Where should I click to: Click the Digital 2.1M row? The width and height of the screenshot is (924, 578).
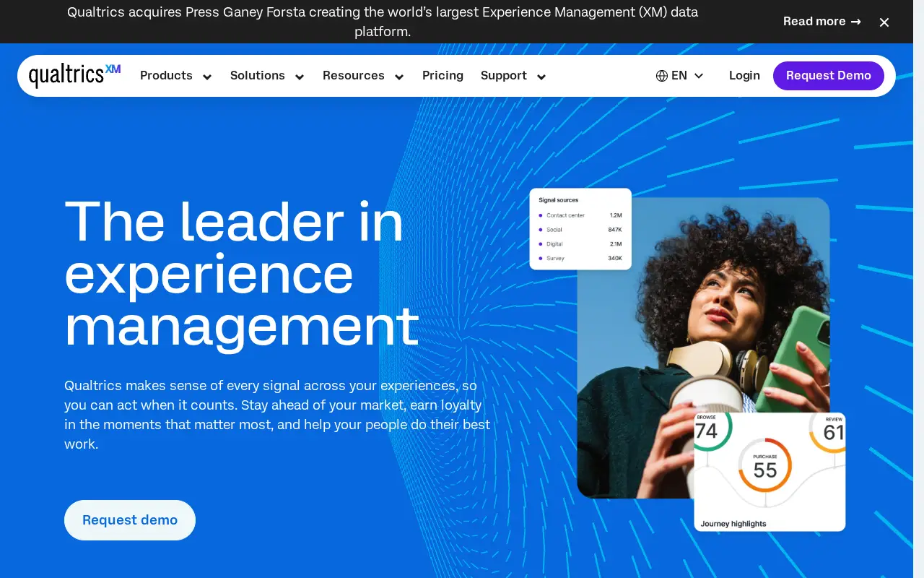click(580, 244)
